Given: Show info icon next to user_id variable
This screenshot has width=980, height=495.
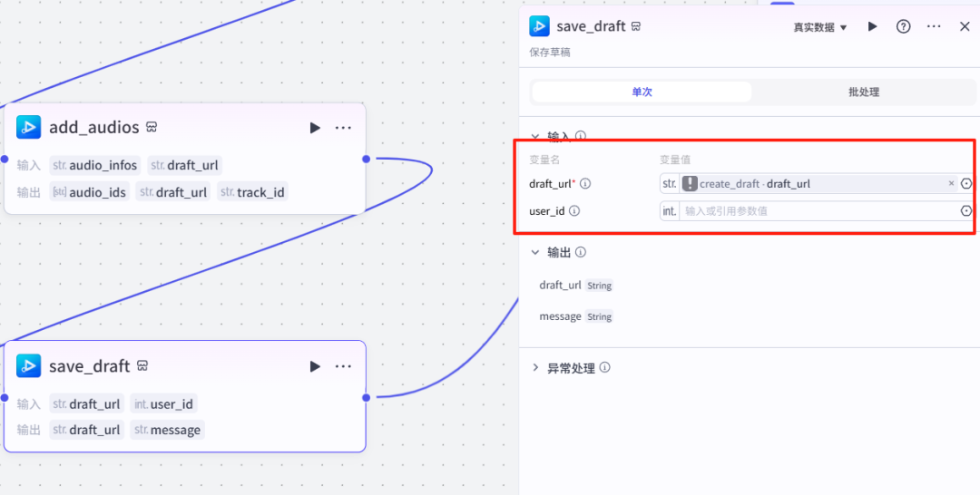Looking at the screenshot, I should (x=574, y=211).
